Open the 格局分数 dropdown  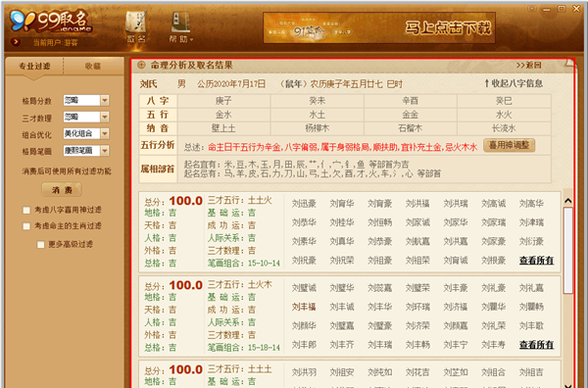tap(86, 101)
